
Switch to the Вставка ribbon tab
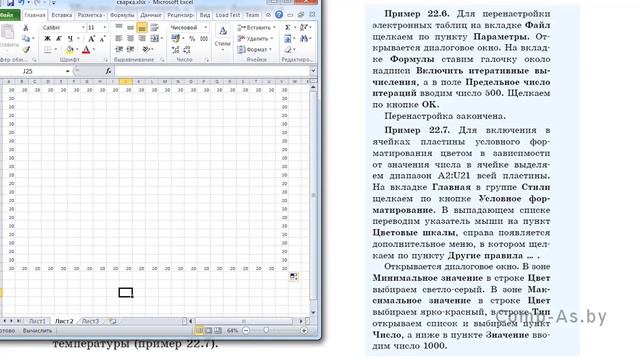[62, 15]
